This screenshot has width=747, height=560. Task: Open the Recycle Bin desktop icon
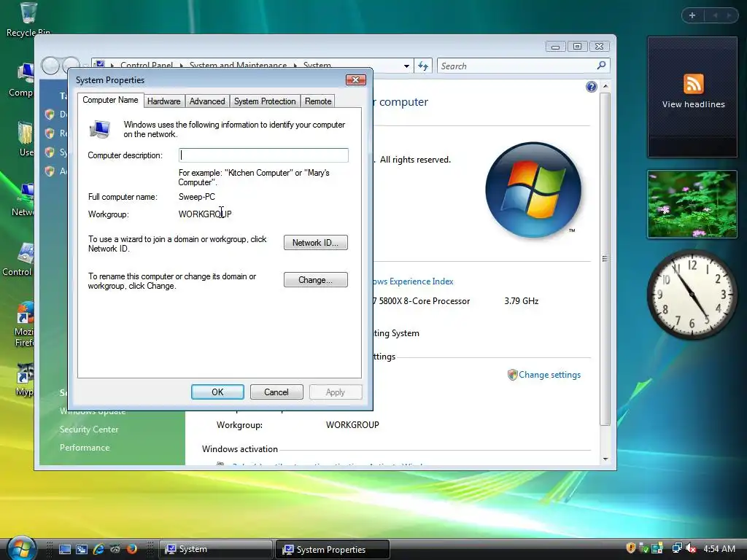tap(28, 19)
